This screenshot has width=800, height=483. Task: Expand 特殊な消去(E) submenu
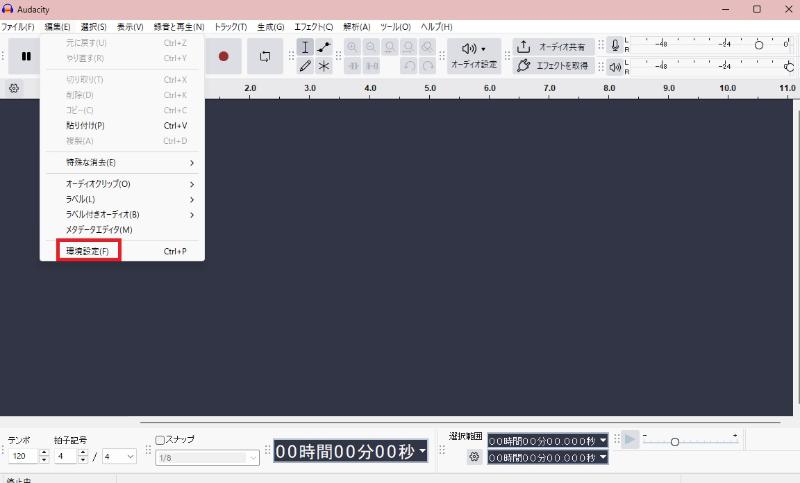[122, 163]
